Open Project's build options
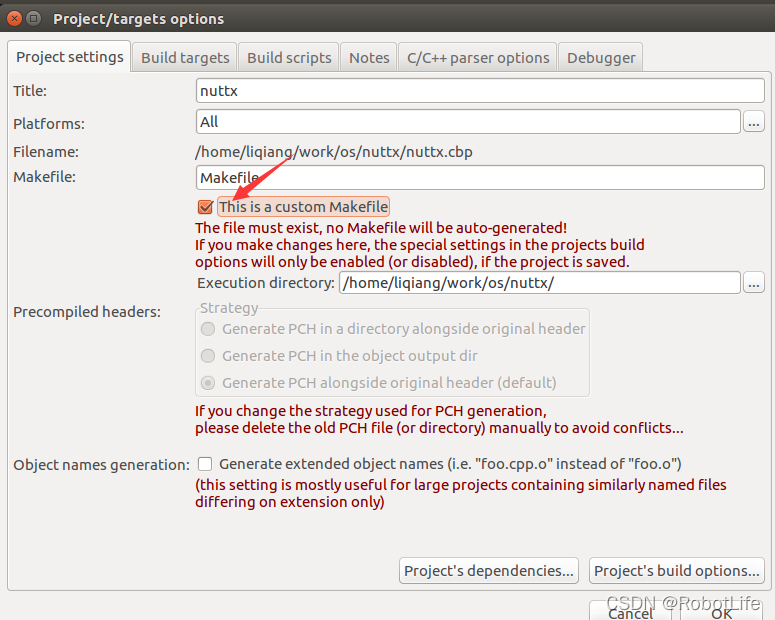775x620 pixels. tap(677, 571)
